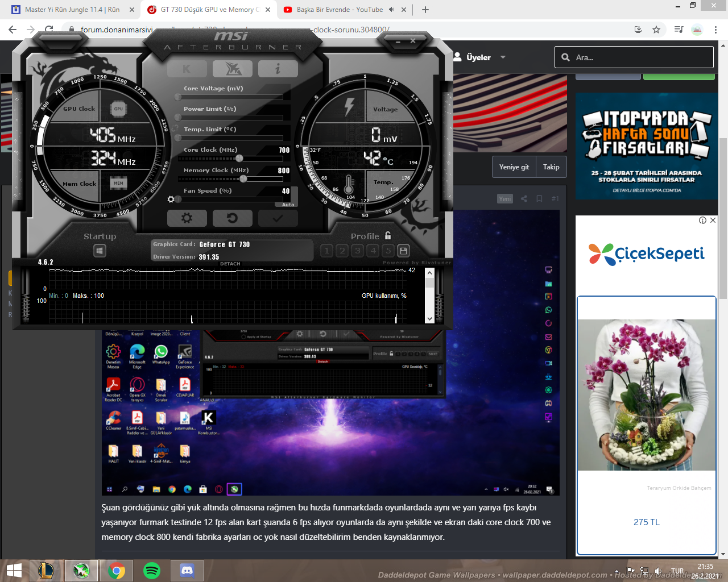Click the Yeniye git button
728x582 pixels.
click(514, 167)
